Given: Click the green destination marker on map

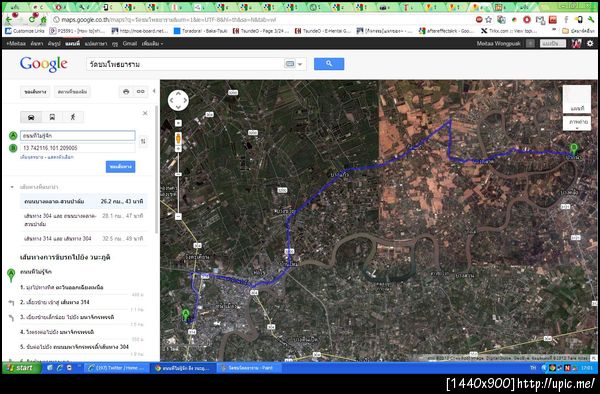Looking at the screenshot, I should [x=573, y=148].
